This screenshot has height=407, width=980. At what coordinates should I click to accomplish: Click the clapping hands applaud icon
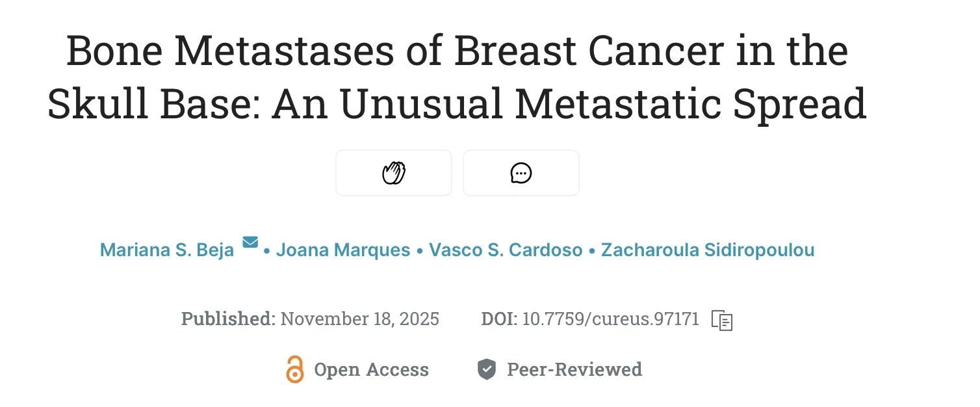point(393,173)
